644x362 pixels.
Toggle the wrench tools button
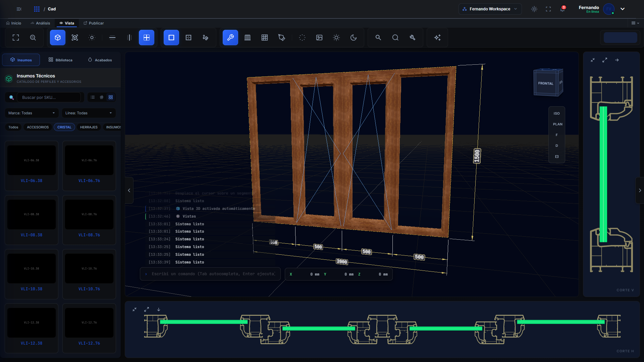pyautogui.click(x=230, y=38)
